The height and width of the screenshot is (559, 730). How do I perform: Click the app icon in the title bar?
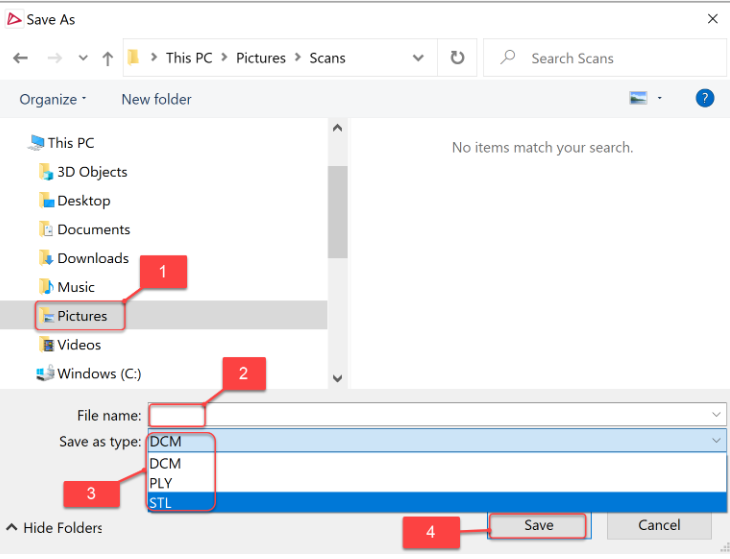[x=14, y=19]
